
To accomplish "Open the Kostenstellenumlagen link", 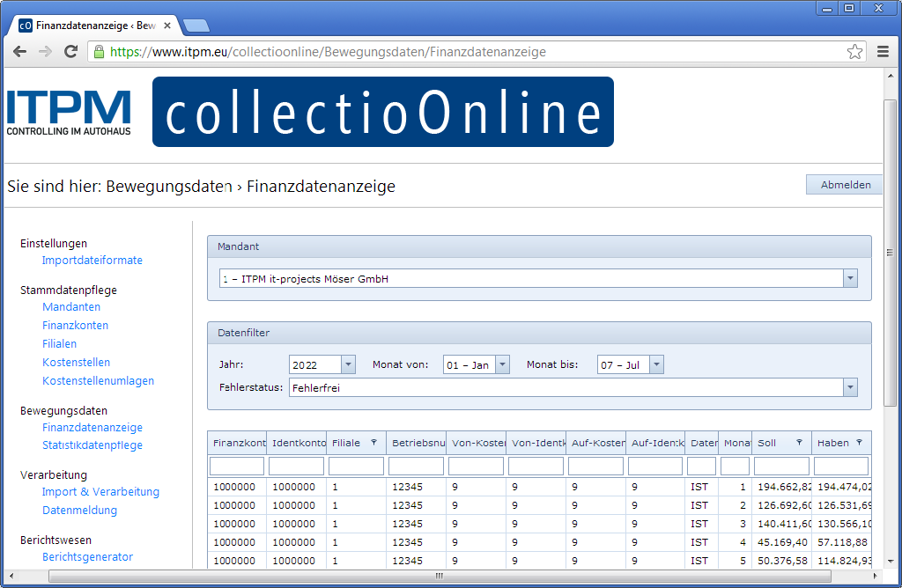I will point(98,380).
